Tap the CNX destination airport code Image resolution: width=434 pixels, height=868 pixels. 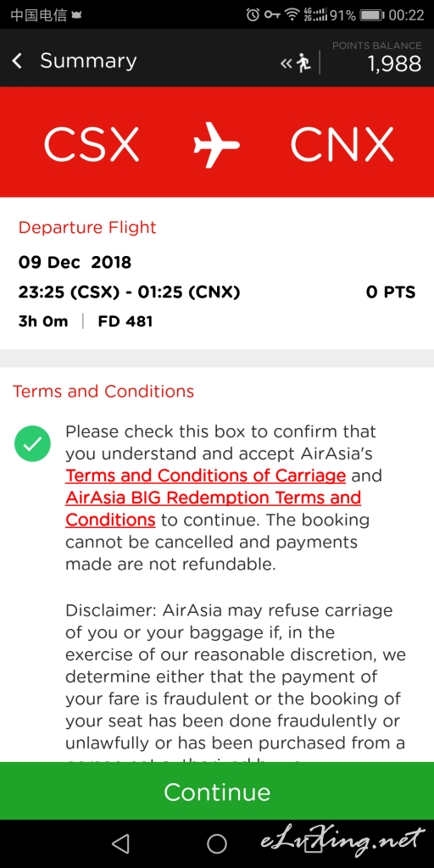point(342,145)
